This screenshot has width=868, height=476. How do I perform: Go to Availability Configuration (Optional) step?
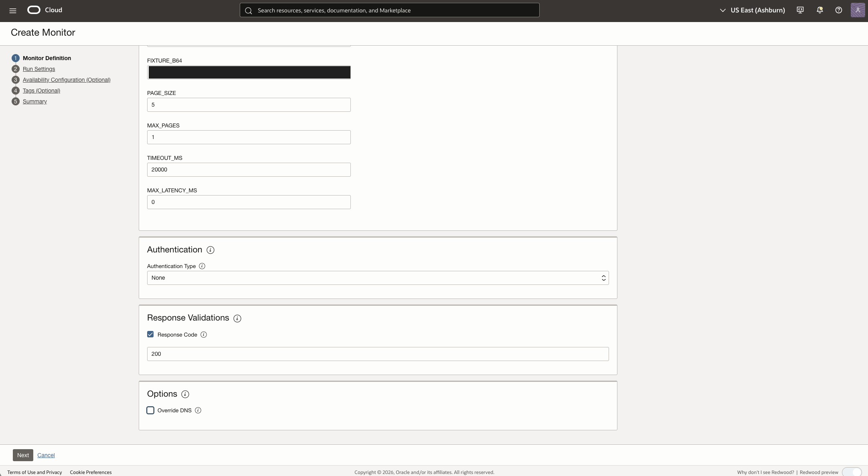tap(67, 80)
